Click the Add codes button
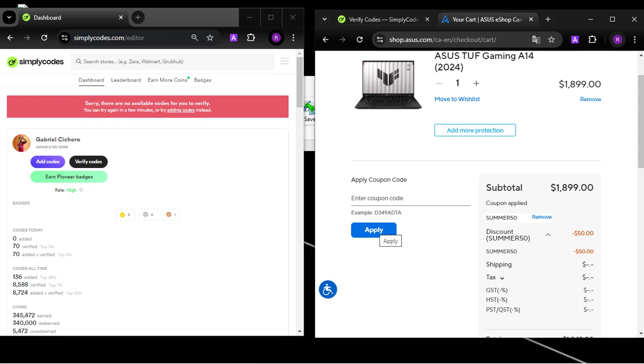The width and height of the screenshot is (644, 364). (48, 162)
